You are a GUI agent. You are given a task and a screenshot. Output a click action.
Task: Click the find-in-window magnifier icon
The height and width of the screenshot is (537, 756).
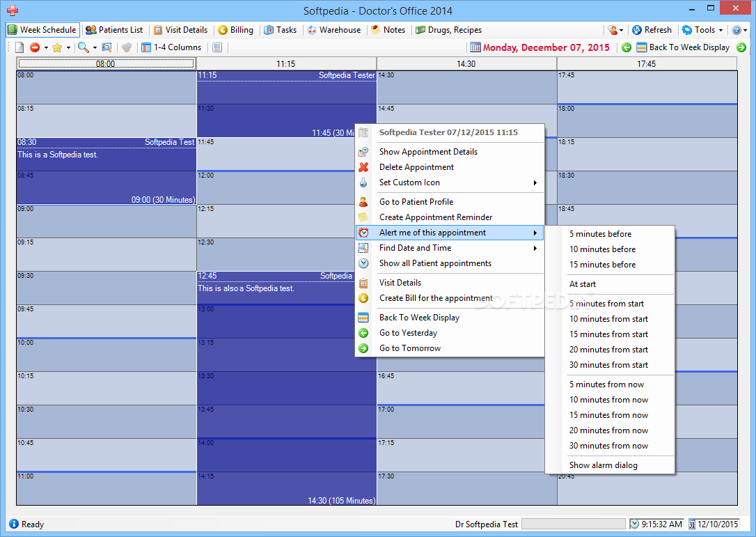107,47
